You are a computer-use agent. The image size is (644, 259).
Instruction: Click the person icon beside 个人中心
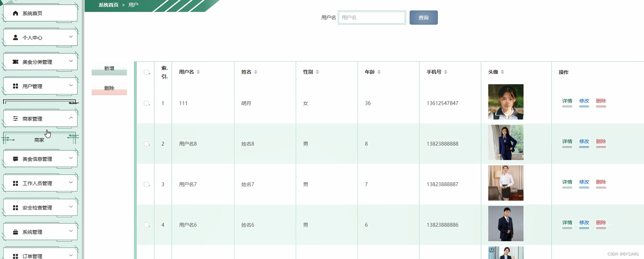pyautogui.click(x=15, y=38)
